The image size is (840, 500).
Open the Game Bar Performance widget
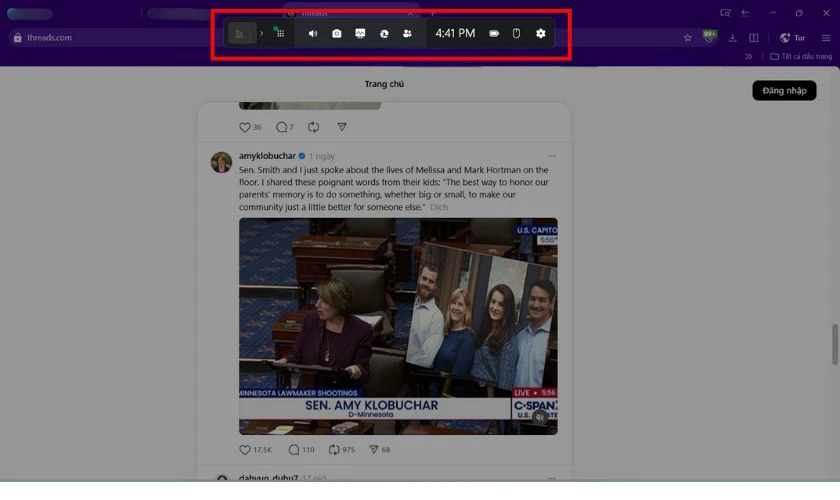coord(360,33)
